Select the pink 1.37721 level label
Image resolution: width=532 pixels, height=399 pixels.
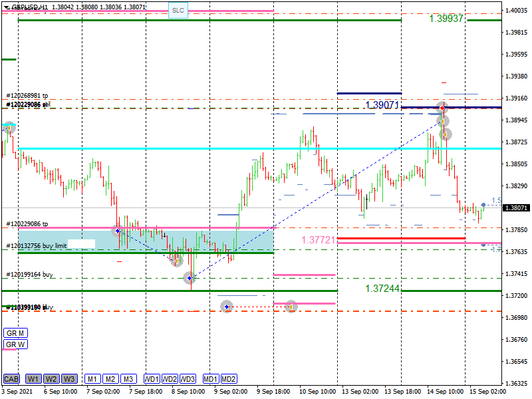coord(318,240)
